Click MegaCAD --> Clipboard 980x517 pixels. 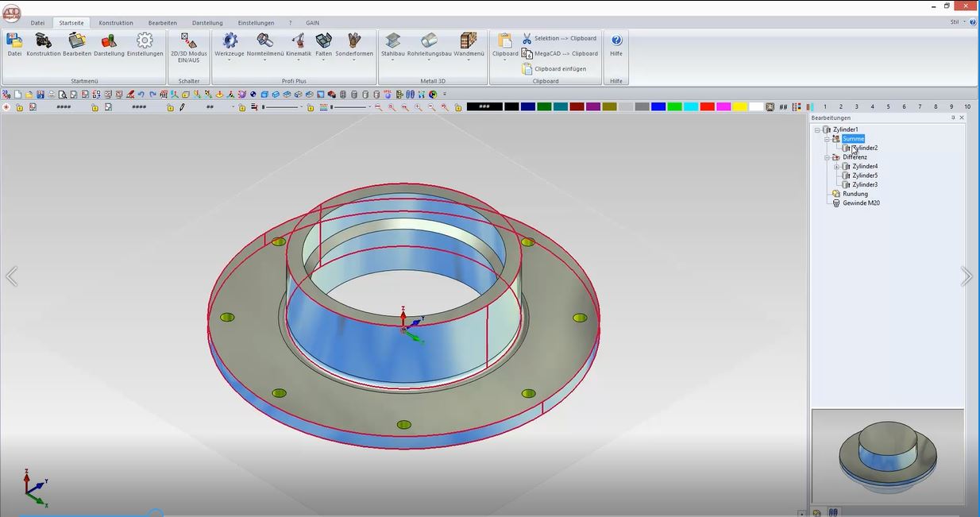coord(560,53)
